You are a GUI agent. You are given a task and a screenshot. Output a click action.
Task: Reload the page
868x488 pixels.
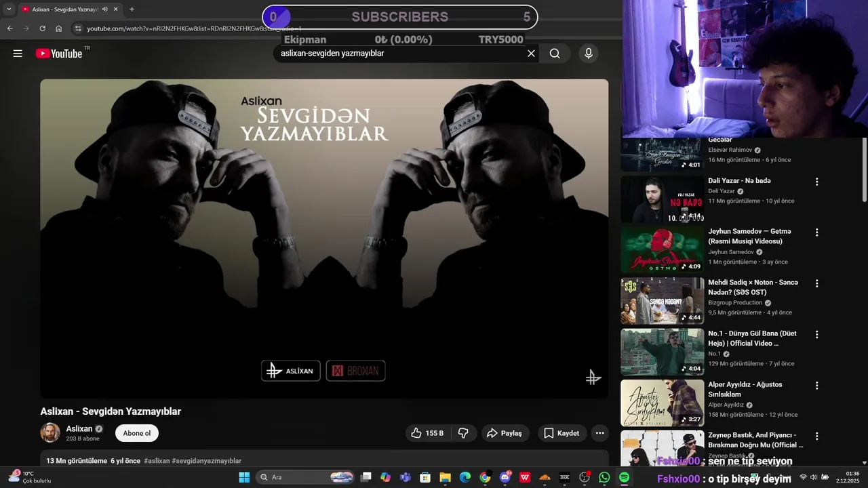tap(42, 28)
